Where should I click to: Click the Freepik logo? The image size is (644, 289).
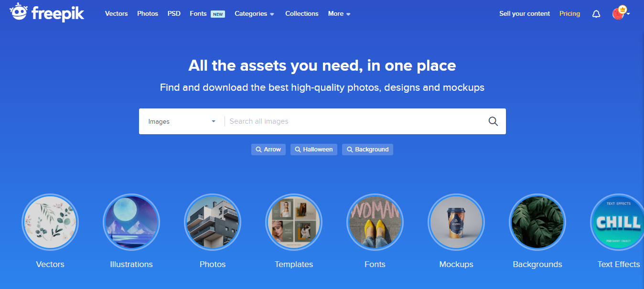pyautogui.click(x=47, y=12)
